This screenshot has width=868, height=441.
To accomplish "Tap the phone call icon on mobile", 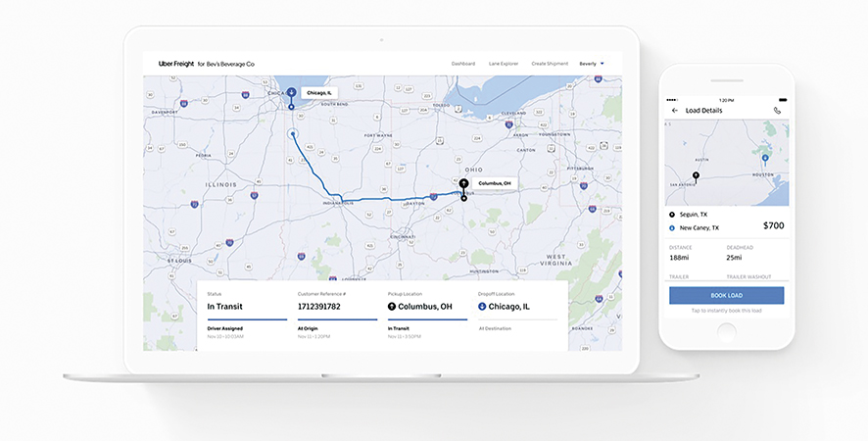I will pos(777,110).
